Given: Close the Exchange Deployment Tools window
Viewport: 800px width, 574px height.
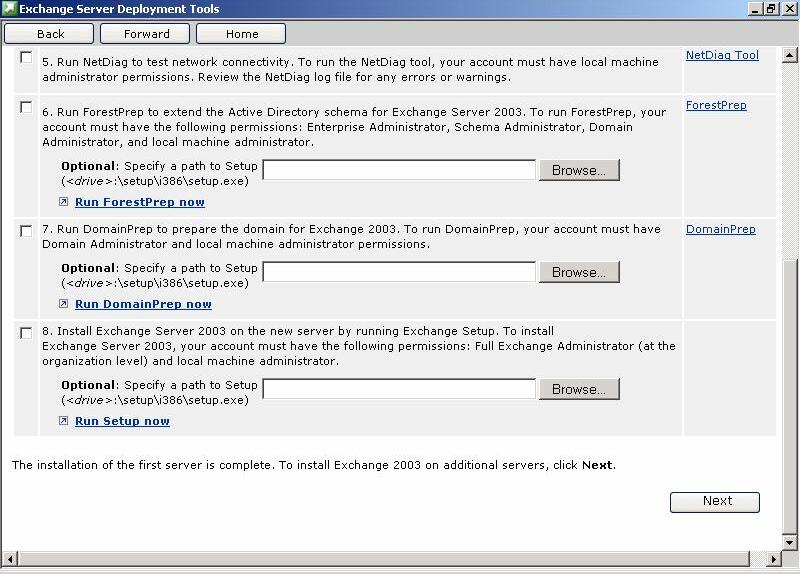Looking at the screenshot, I should [x=788, y=9].
